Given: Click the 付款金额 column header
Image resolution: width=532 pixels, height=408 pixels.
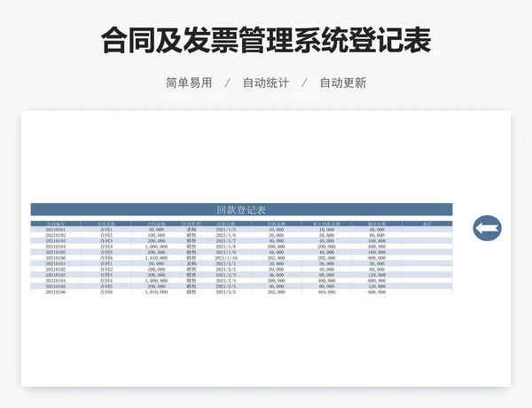Looking at the screenshot, I should click(x=276, y=224).
